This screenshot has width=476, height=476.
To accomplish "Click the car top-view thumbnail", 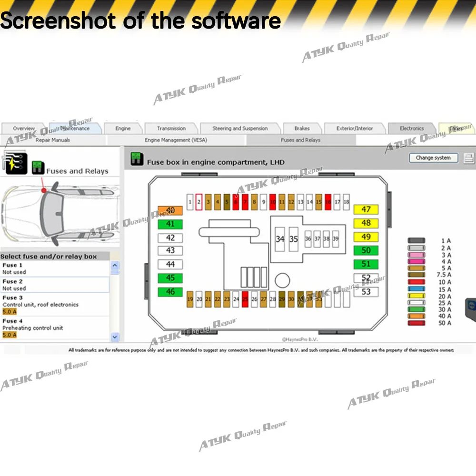I will (60, 213).
